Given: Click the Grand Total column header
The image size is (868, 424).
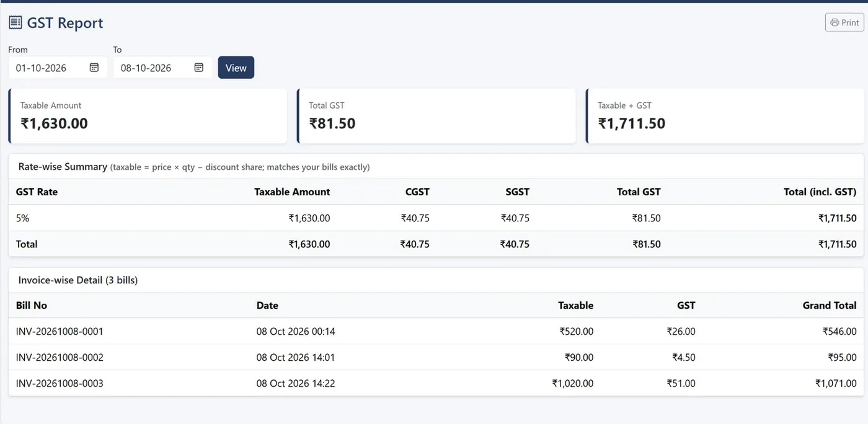Looking at the screenshot, I should (830, 306).
